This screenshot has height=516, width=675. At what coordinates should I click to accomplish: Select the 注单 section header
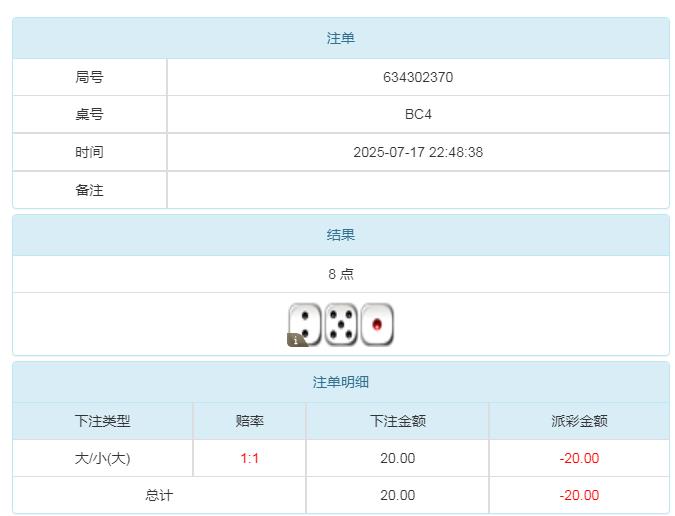tap(341, 38)
